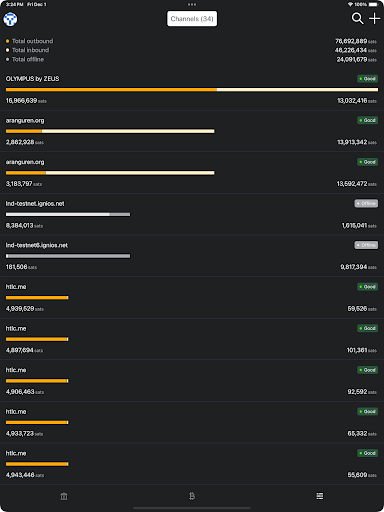Screen dimensions: 384x512
Task: Open the lnd-testnet6.ignios.net channel name
Action: coord(37,245)
